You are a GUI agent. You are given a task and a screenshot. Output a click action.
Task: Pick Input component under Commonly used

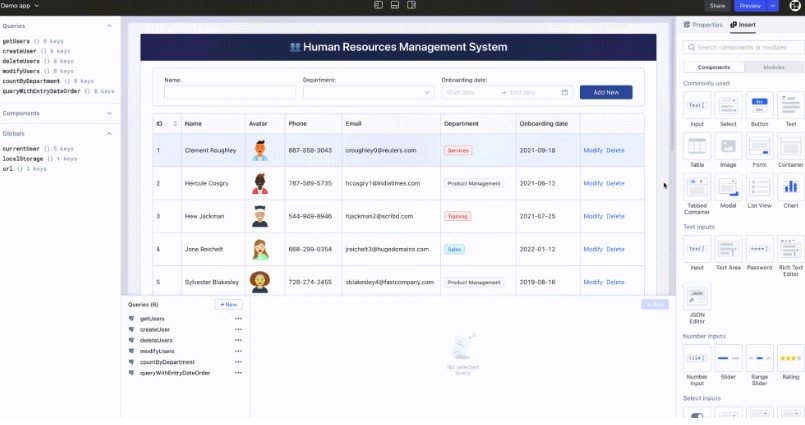(x=697, y=106)
